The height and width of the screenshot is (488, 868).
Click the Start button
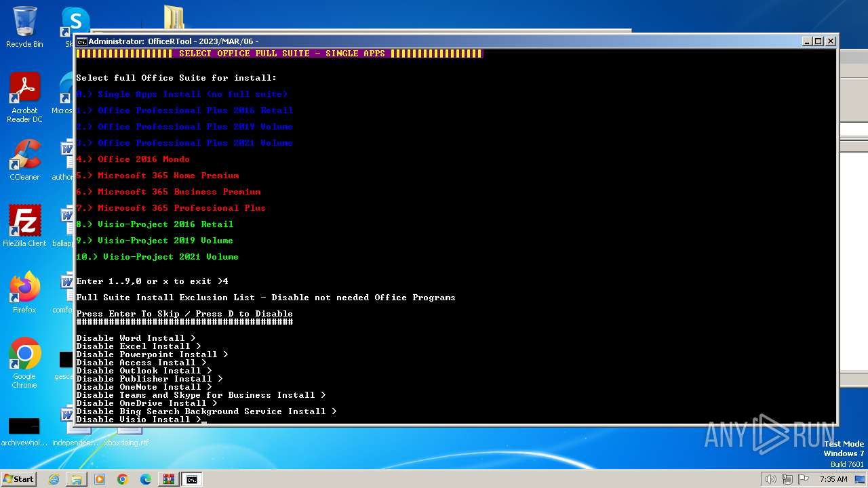(18, 479)
